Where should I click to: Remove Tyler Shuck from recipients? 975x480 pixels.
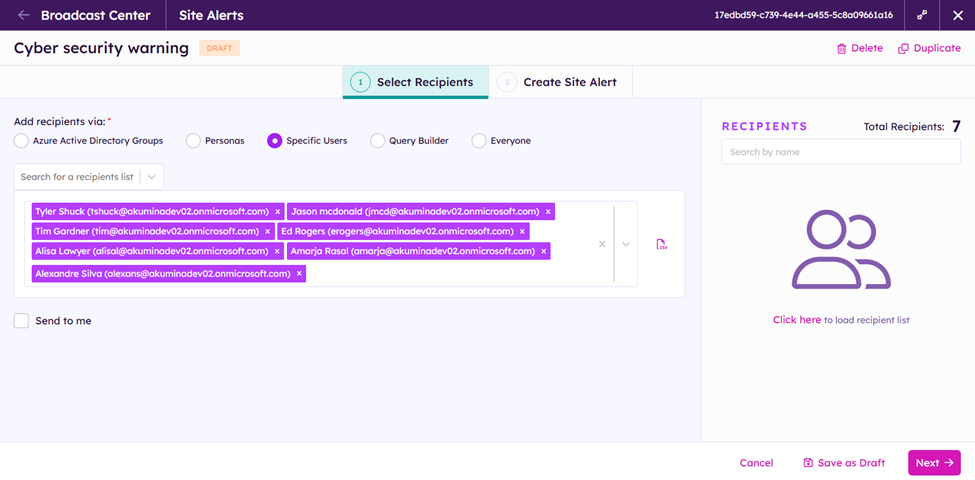[278, 212]
